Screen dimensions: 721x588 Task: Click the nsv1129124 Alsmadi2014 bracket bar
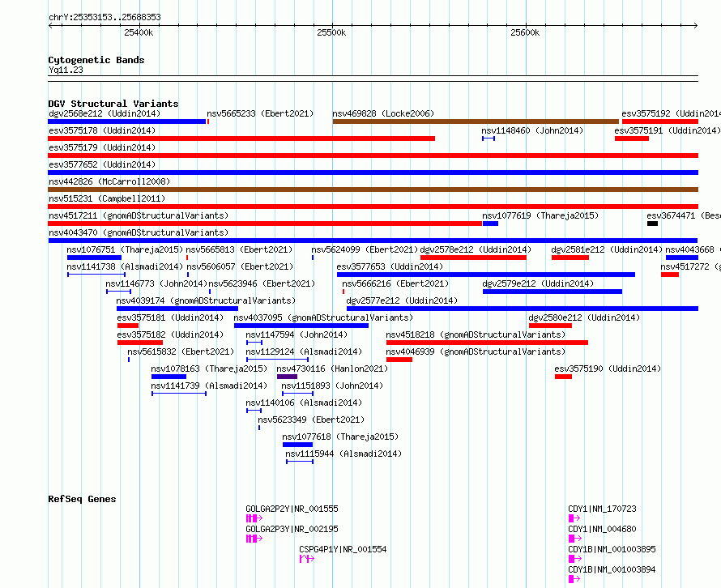tap(277, 360)
